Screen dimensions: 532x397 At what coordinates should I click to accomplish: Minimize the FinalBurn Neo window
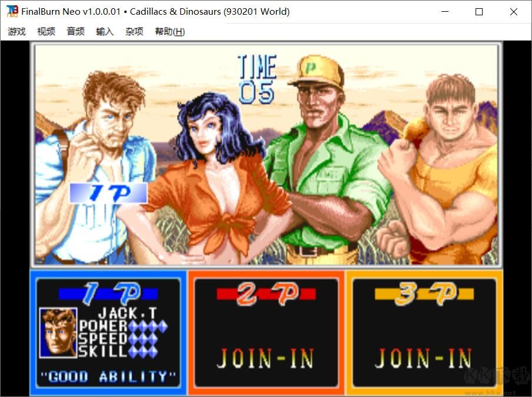pyautogui.click(x=445, y=12)
